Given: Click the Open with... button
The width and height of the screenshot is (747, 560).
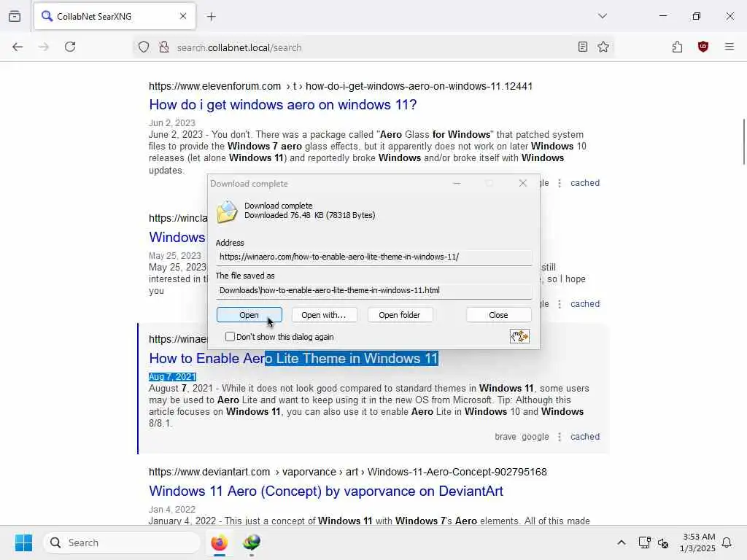Looking at the screenshot, I should click(324, 315).
